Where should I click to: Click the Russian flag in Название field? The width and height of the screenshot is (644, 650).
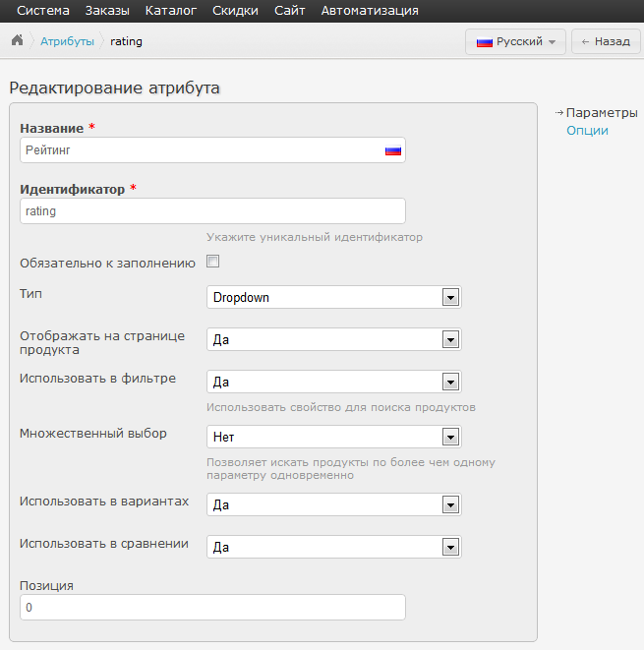[393, 150]
